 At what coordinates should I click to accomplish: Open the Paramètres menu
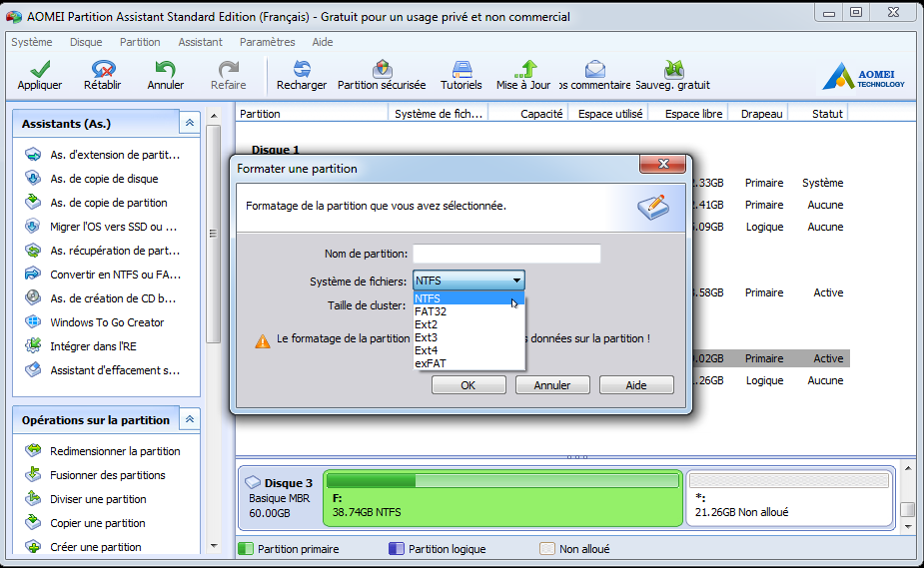[x=267, y=42]
